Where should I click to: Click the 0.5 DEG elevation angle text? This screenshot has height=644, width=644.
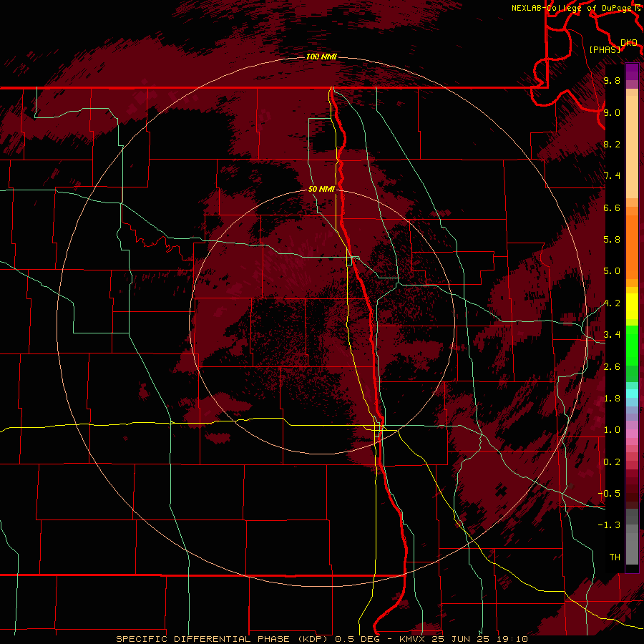point(356,639)
